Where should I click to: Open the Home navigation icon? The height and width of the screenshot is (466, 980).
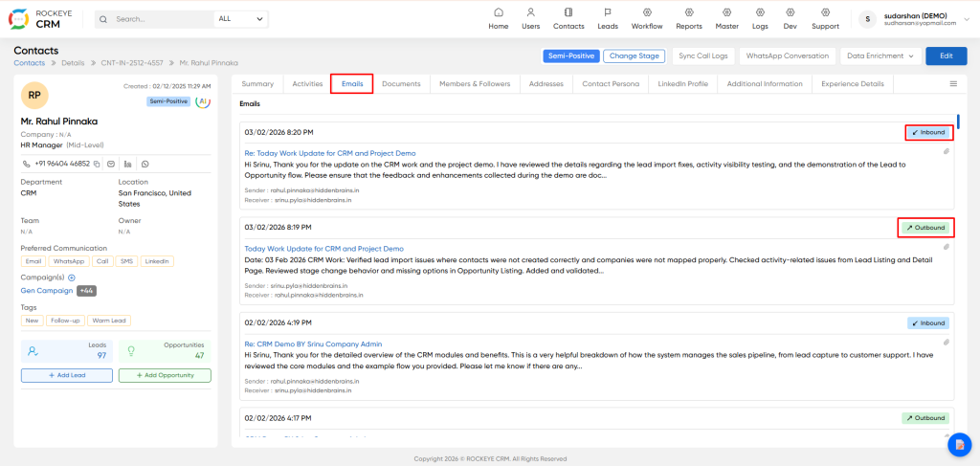click(498, 12)
